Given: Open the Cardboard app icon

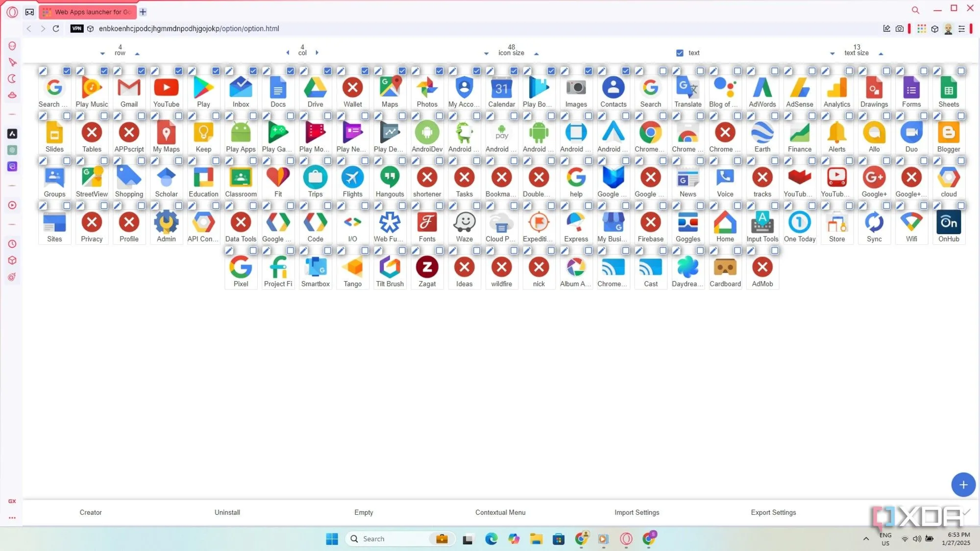Looking at the screenshot, I should 725,267.
